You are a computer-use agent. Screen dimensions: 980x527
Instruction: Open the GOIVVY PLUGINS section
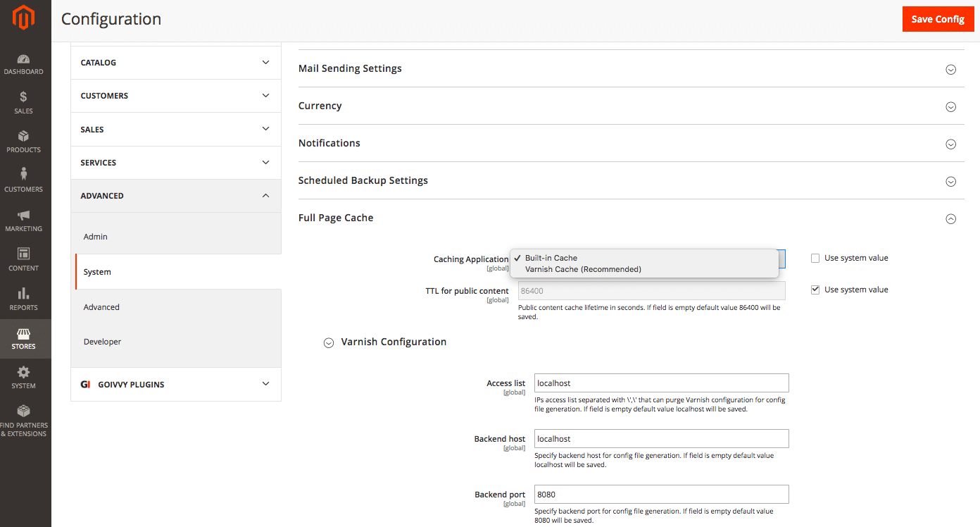pos(175,384)
